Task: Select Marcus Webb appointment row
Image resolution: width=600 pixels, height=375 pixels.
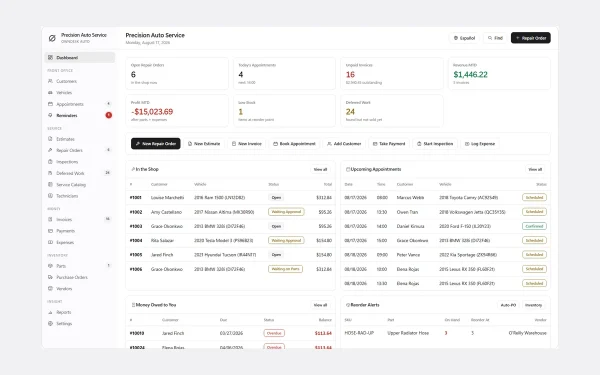Action: [445, 197]
